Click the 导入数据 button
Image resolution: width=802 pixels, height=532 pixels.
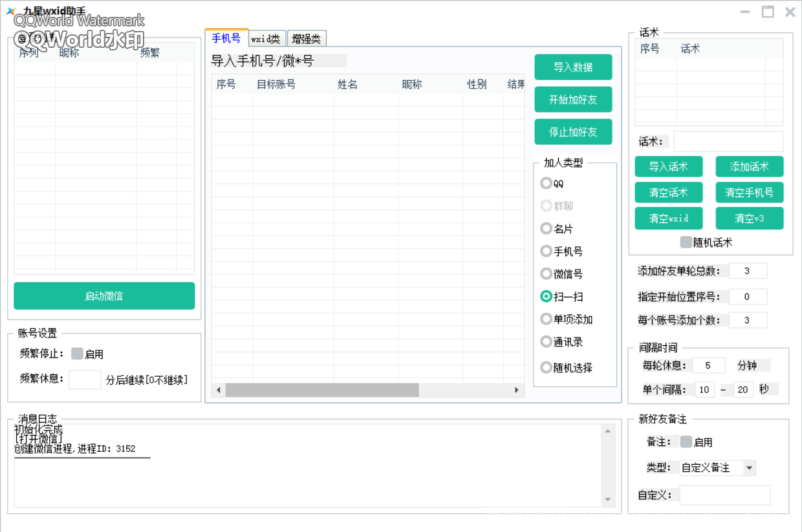coord(573,67)
